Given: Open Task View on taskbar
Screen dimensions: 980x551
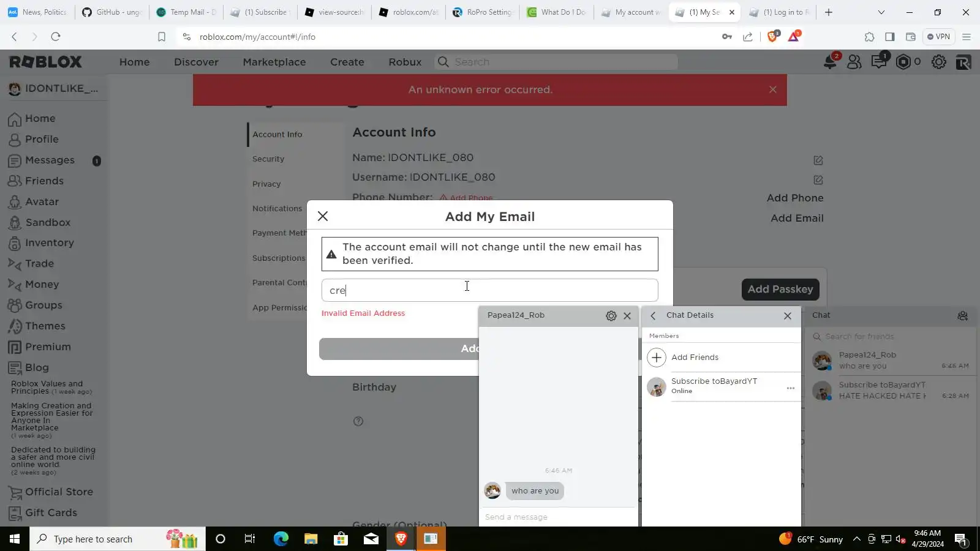Looking at the screenshot, I should tap(250, 539).
